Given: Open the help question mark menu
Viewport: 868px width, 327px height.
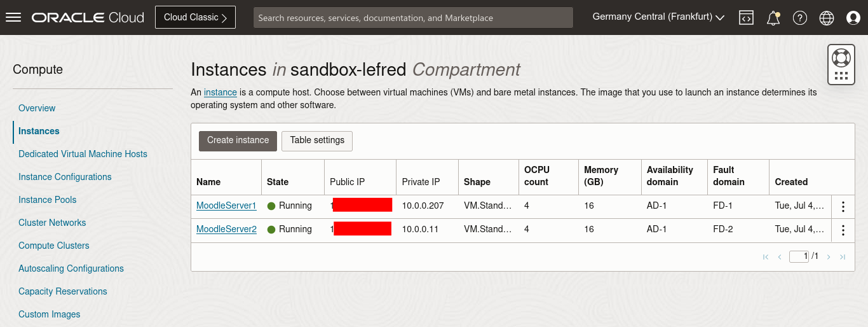Looking at the screenshot, I should 800,18.
